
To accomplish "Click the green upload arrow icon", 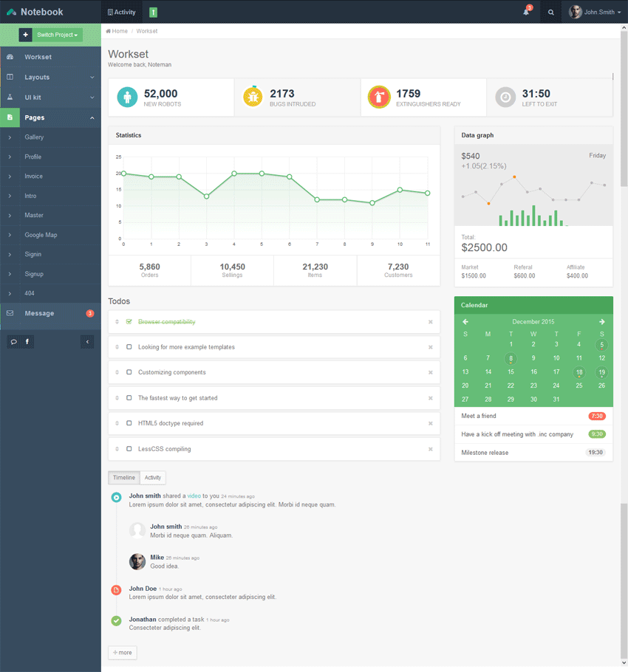I will click(153, 12).
